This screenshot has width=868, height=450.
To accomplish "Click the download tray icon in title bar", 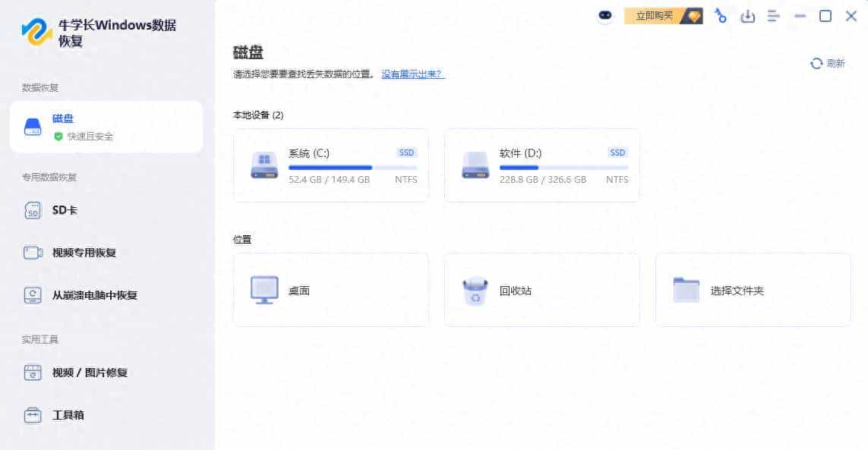I will tap(747, 16).
